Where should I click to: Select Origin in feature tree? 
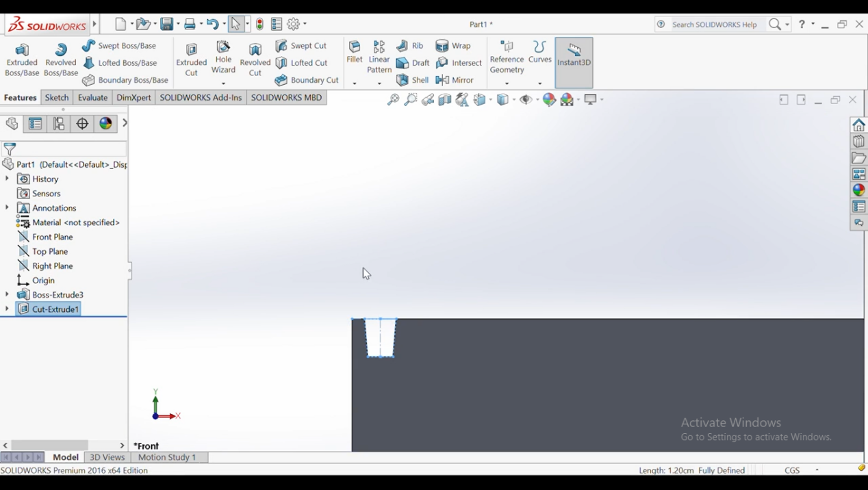(36, 280)
